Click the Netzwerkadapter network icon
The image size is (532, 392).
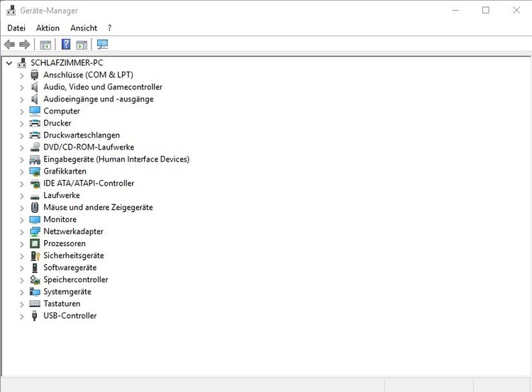35,232
